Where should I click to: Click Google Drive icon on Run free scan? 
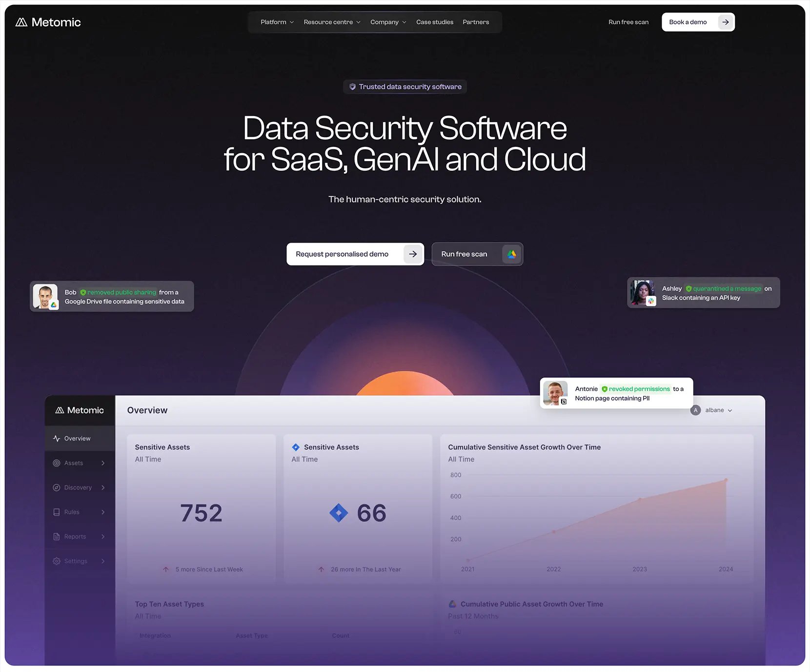pyautogui.click(x=511, y=254)
